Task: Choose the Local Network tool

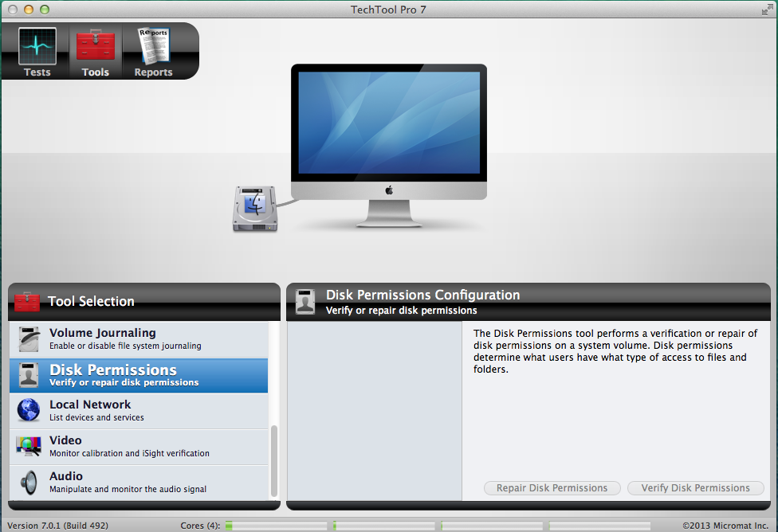Action: coord(139,411)
